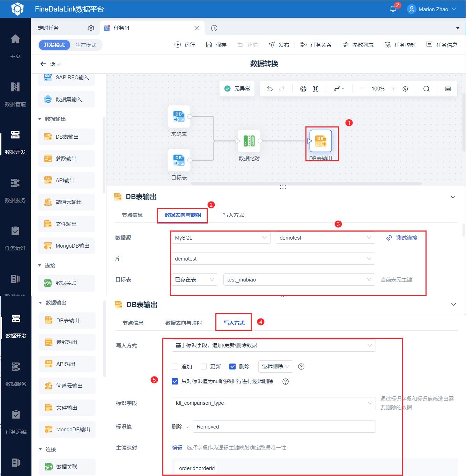Click the keyboard shortcuts icon
The width and height of the screenshot is (466, 476).
(x=448, y=89)
